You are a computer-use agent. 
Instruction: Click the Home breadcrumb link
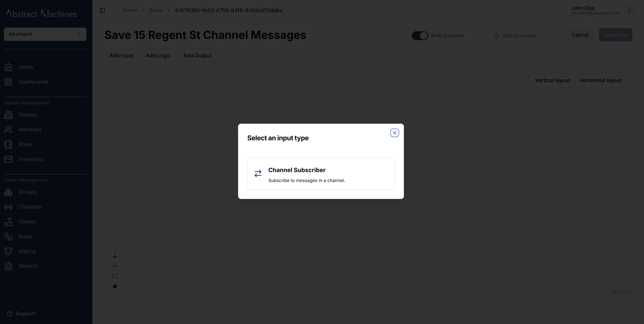130,10
